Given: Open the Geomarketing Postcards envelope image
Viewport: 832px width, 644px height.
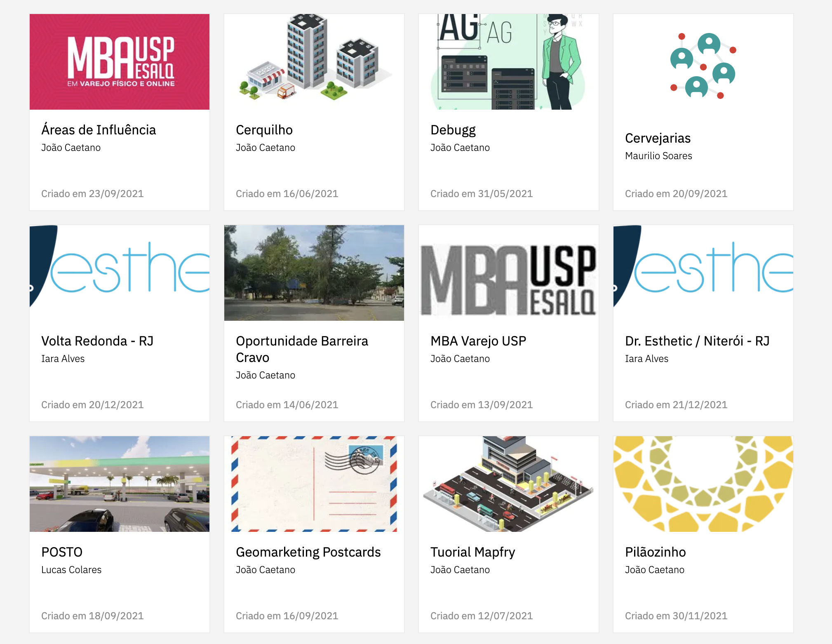Looking at the screenshot, I should [x=314, y=484].
